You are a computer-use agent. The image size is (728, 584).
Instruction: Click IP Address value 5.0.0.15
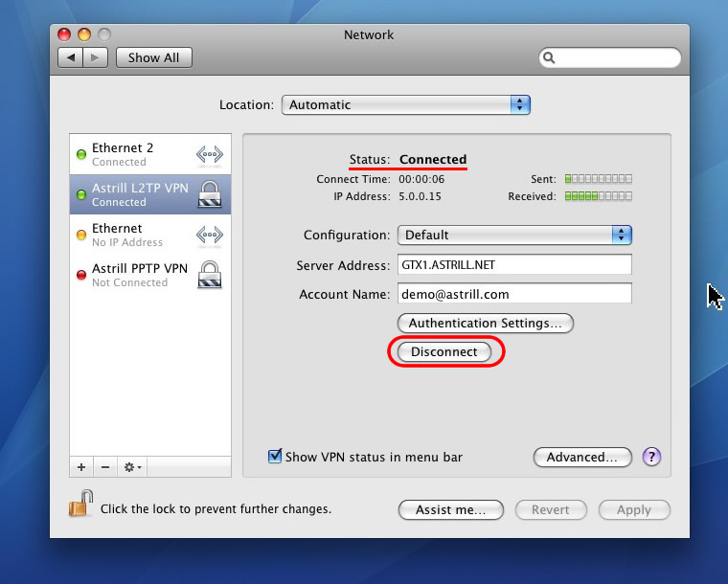(x=420, y=196)
